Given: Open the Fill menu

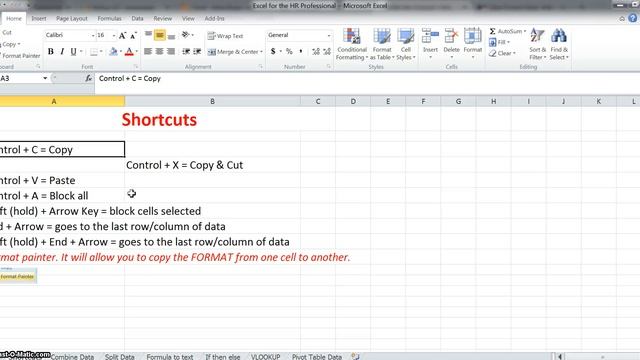Looking at the screenshot, I should coord(500,42).
